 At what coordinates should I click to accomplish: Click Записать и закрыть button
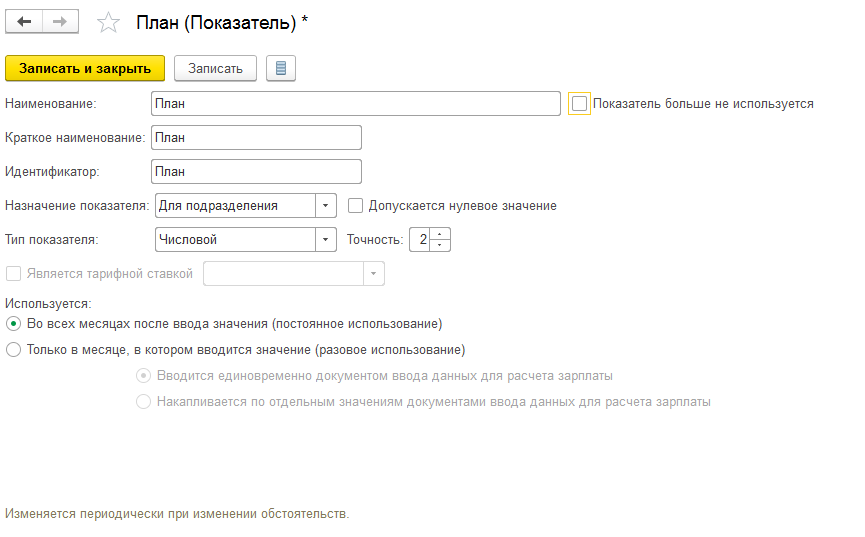[x=85, y=68]
